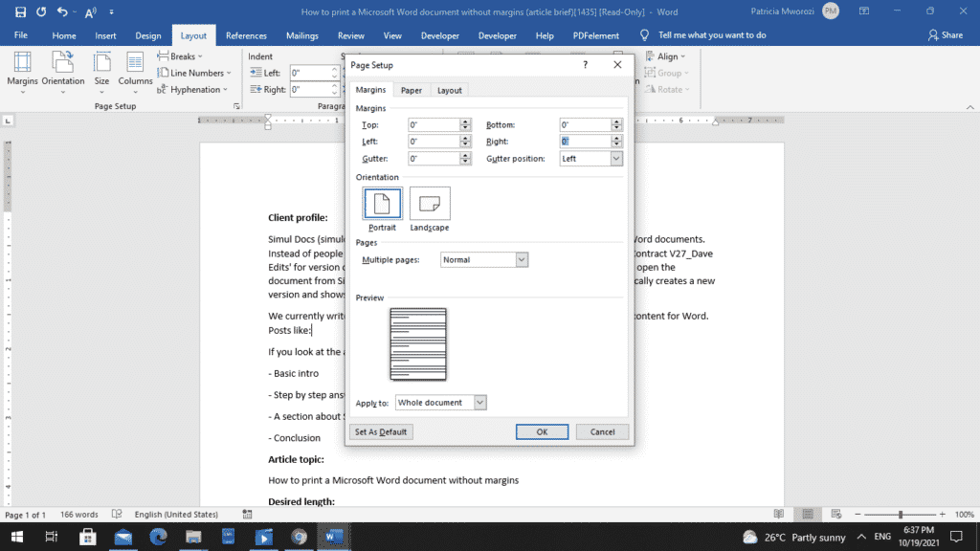The width and height of the screenshot is (980, 551).
Task: Click the Page Setup dialog help question mark
Action: 585,65
